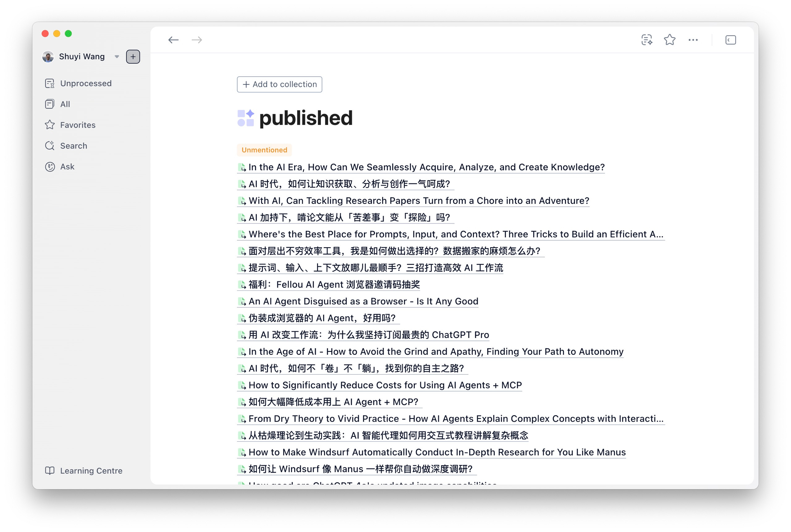Screen dimensions: 791x532
Task: Open Search from the sidebar
Action: pos(73,146)
